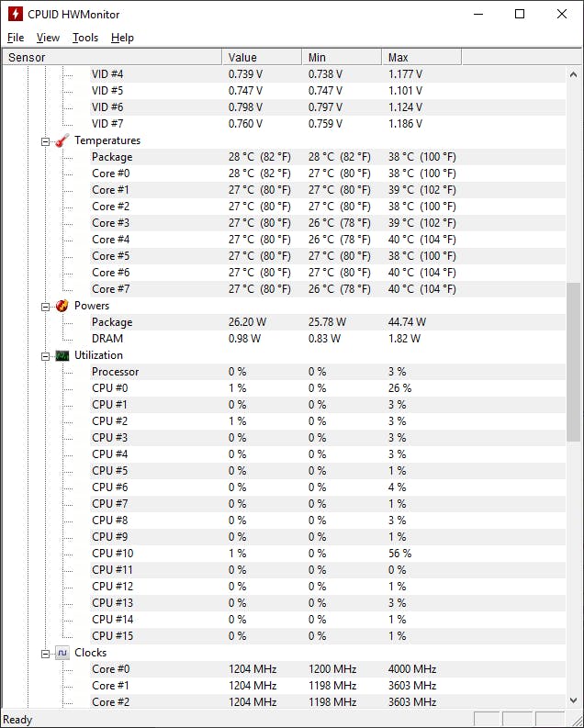Viewport: 584px width, 728px height.
Task: Open the Tools menu
Action: click(85, 38)
